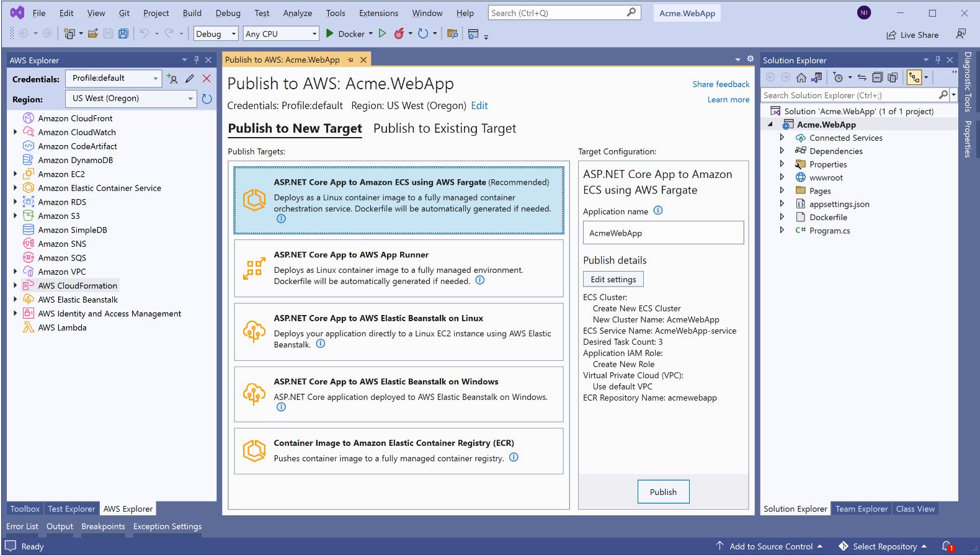Click the Publish window settings gear icon
Screen dimensions: 980x555
coord(751,59)
